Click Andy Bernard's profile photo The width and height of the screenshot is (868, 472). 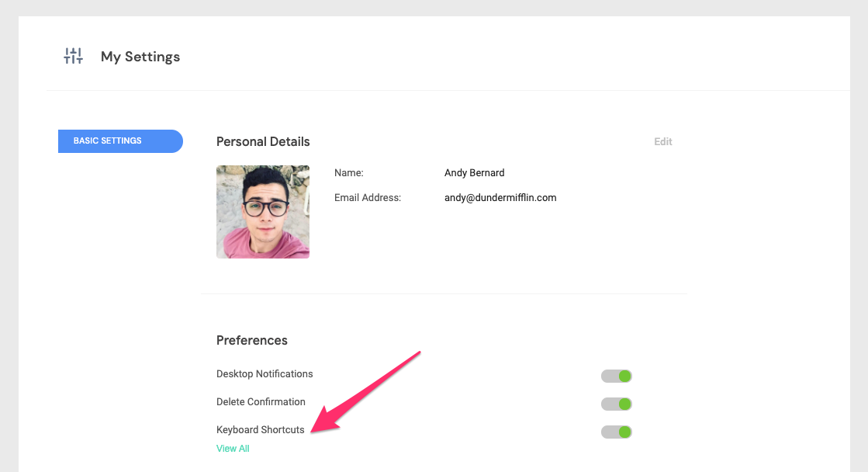click(263, 212)
